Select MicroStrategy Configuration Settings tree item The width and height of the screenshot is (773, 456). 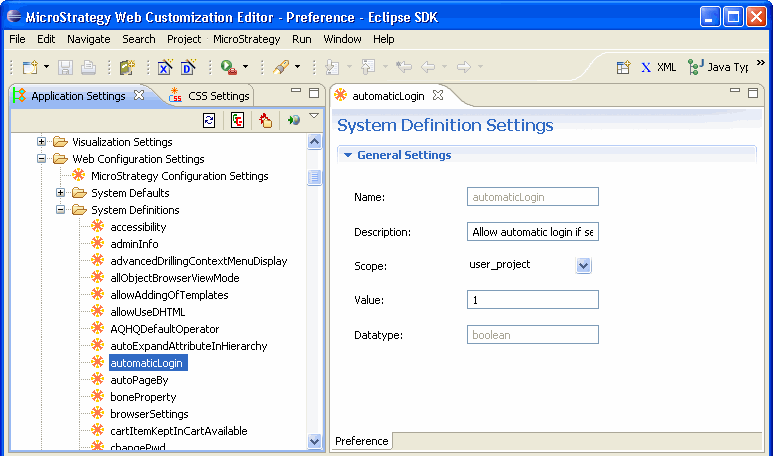179,176
